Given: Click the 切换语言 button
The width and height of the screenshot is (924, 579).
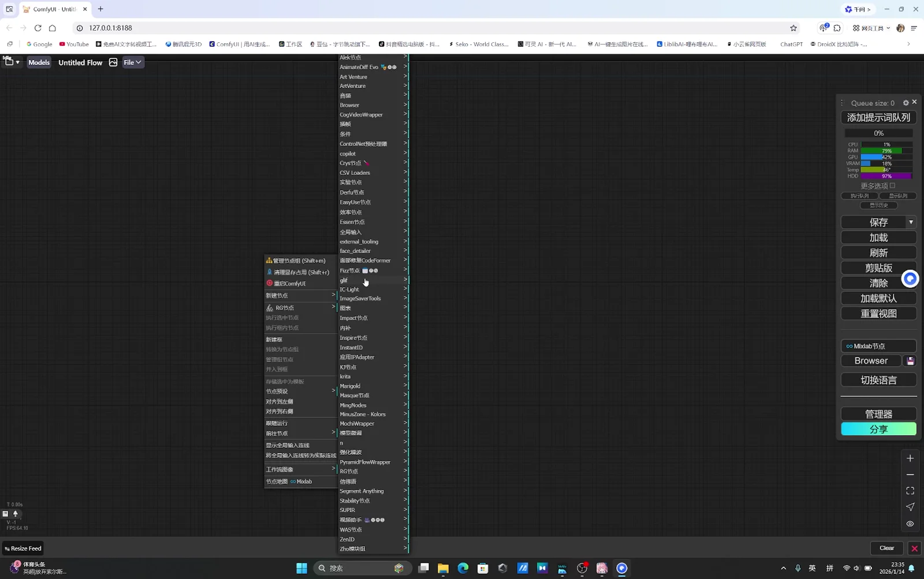Looking at the screenshot, I should (878, 380).
